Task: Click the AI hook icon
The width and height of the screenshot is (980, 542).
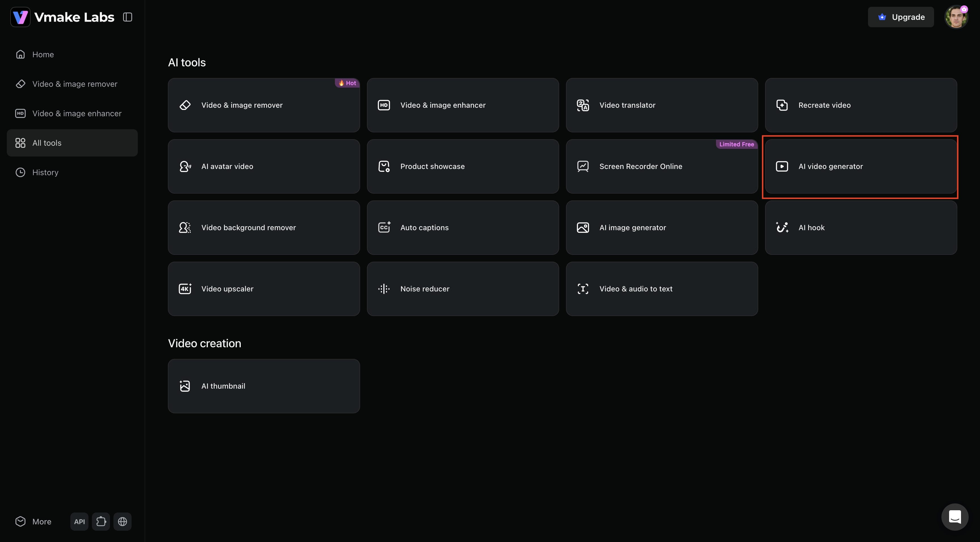Action: coord(782,227)
